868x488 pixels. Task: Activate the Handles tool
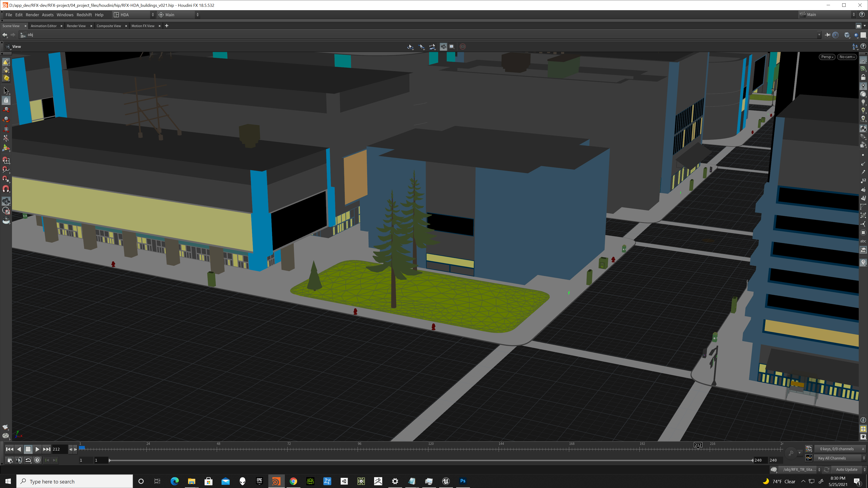coord(6,148)
